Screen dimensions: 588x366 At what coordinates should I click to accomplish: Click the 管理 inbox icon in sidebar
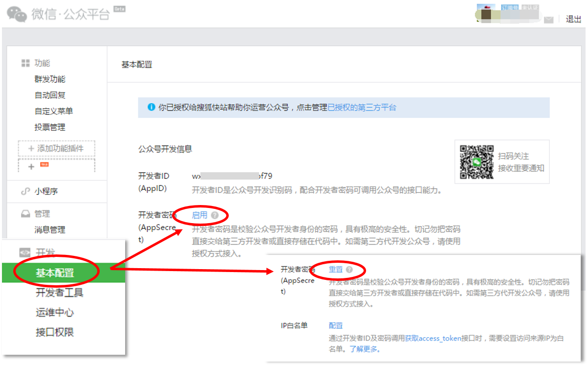click(25, 214)
